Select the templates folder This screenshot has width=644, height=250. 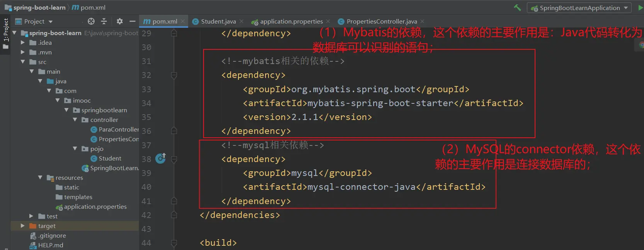(74, 197)
